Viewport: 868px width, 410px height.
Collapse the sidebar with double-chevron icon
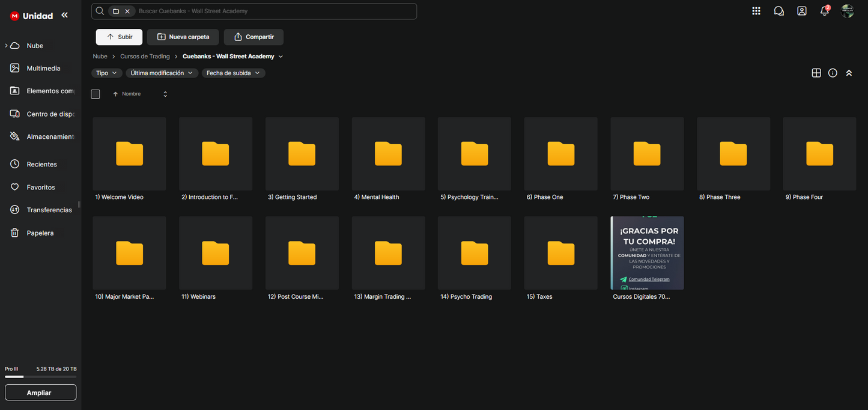[x=64, y=15]
